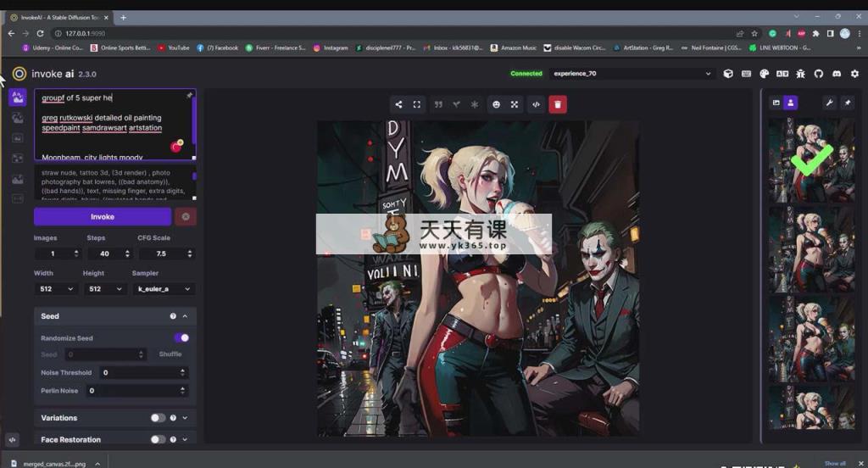The width and height of the screenshot is (868, 468).
Task: Click the code icon at sidebar bottom
Action: (13, 440)
